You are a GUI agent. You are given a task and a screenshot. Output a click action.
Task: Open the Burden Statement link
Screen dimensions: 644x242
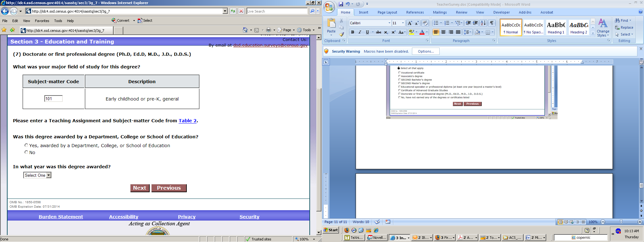[61, 217]
